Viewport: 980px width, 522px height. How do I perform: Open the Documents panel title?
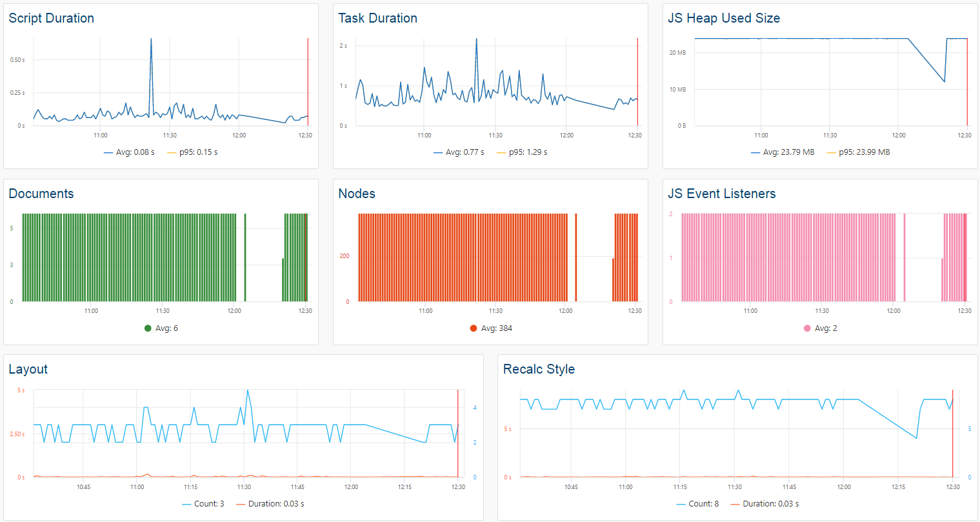pos(41,194)
